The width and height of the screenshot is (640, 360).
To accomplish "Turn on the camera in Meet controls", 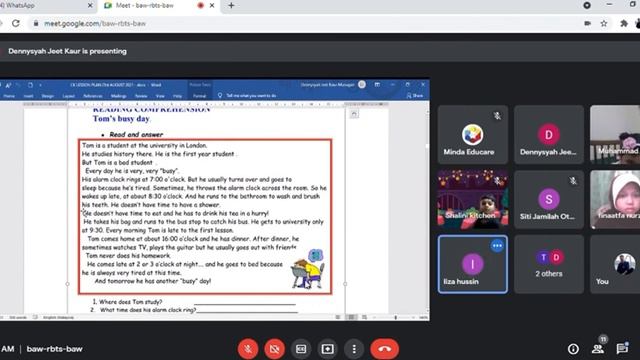I will [x=274, y=349].
